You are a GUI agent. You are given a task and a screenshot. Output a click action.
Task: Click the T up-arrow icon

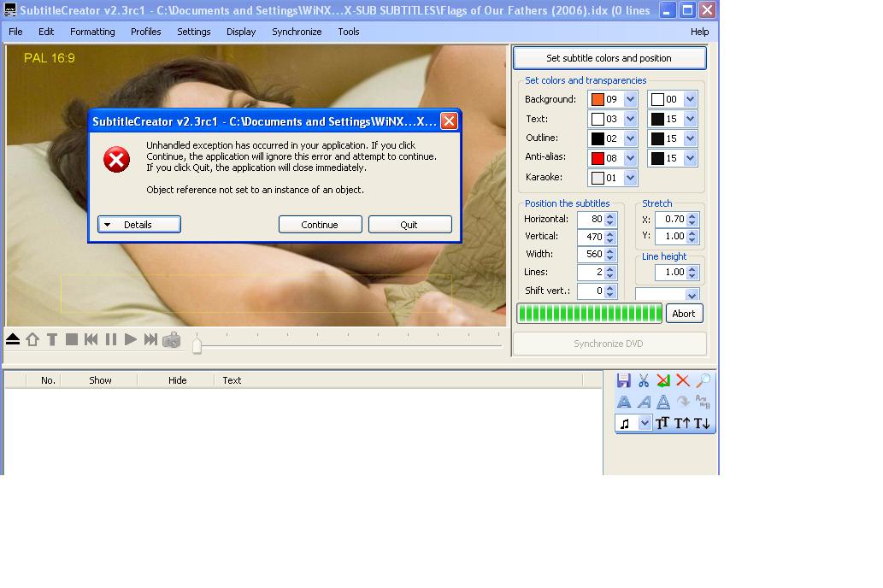682,423
